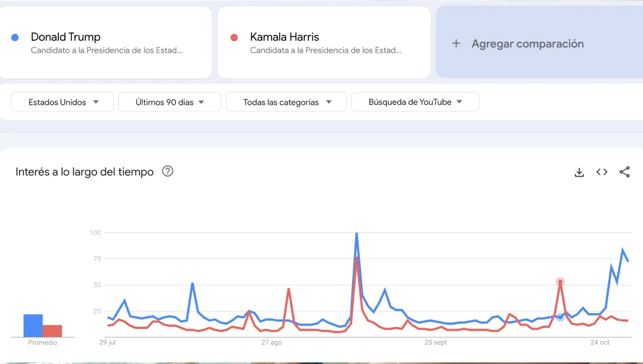Select the Donald Trump comparison card
Viewport: 643px width, 364px height.
[106, 42]
